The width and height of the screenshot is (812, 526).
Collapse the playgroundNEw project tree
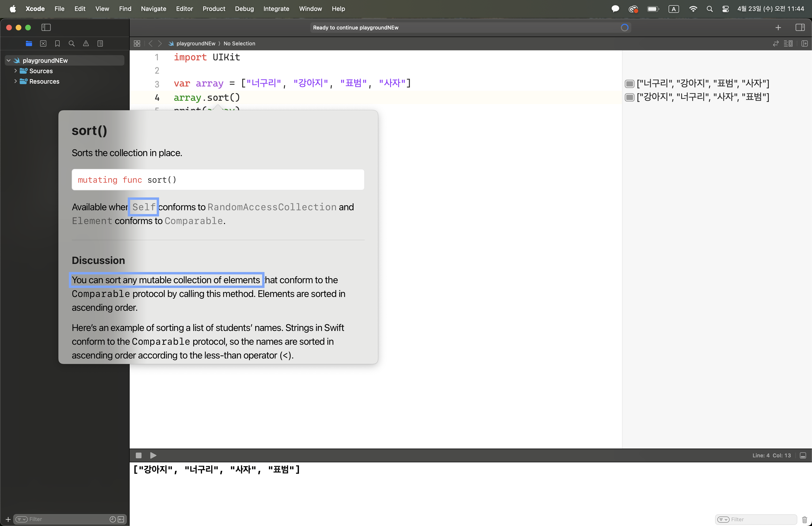(9, 60)
